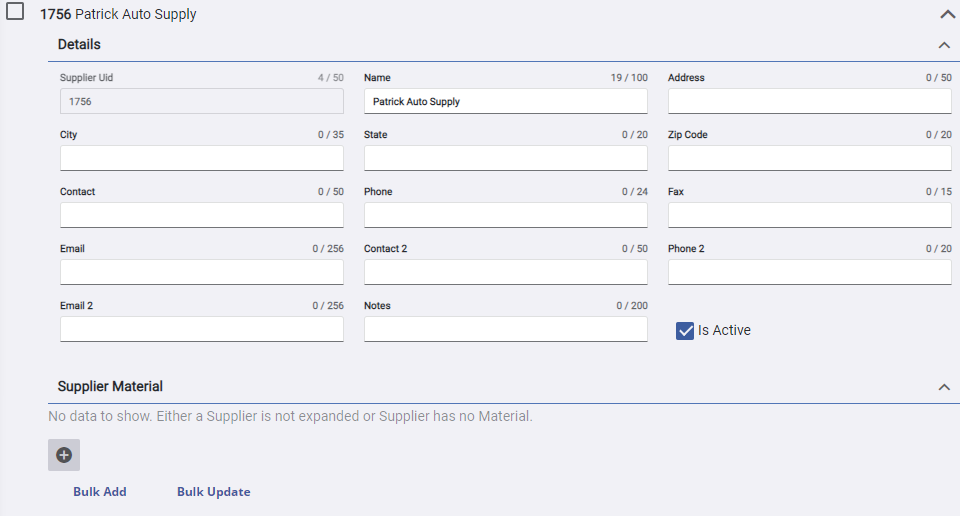Click the Bulk Add button

click(100, 492)
